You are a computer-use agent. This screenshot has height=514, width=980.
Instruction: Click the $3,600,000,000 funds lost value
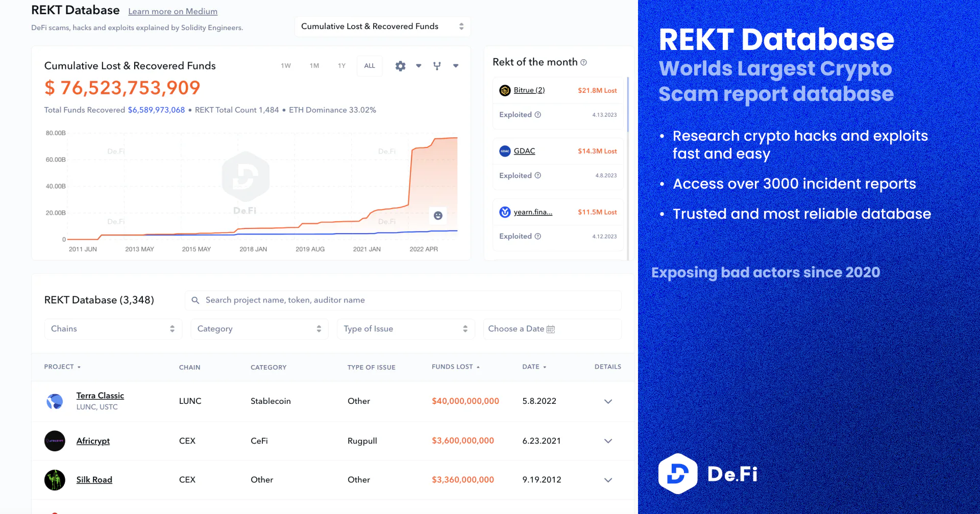(x=463, y=441)
